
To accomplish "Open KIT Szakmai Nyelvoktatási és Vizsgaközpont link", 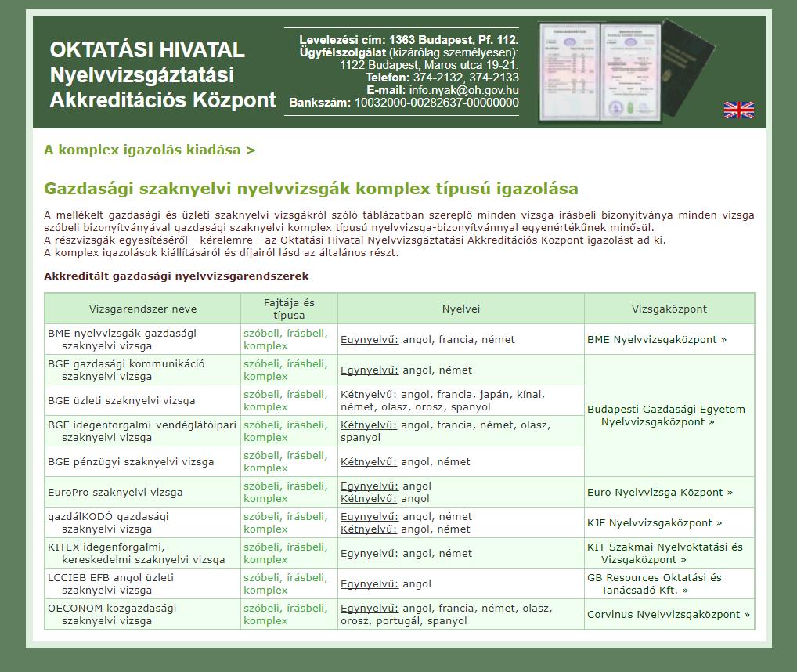I will click(x=665, y=553).
